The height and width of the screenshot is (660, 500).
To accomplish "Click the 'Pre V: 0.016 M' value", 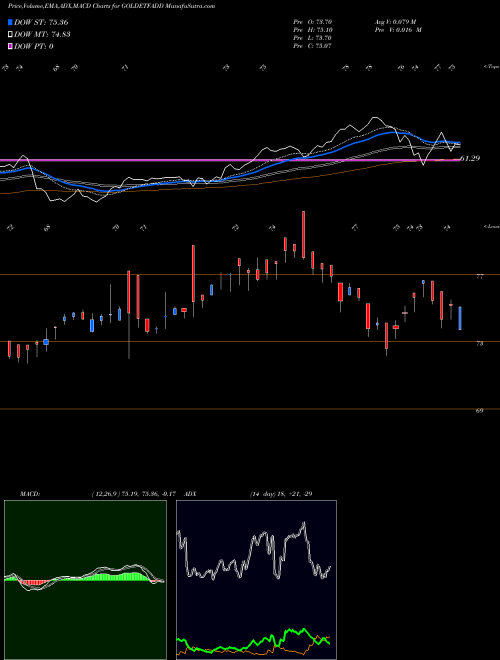I will coord(398,30).
